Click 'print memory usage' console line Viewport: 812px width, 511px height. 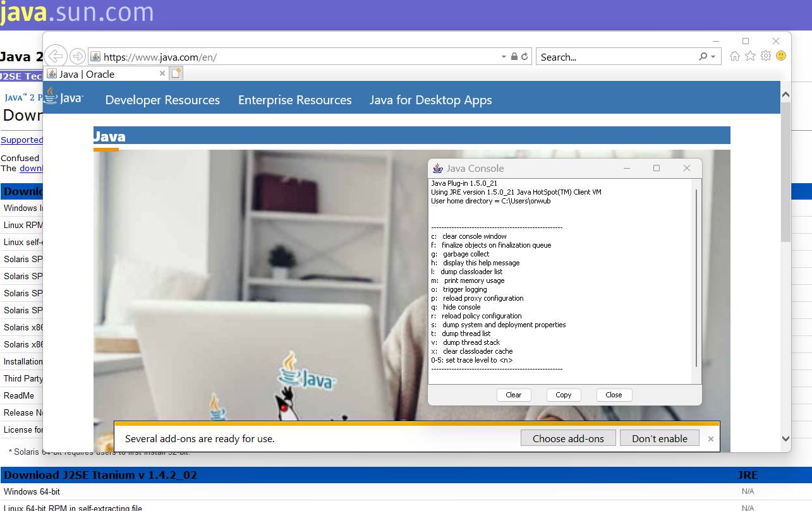coord(468,280)
